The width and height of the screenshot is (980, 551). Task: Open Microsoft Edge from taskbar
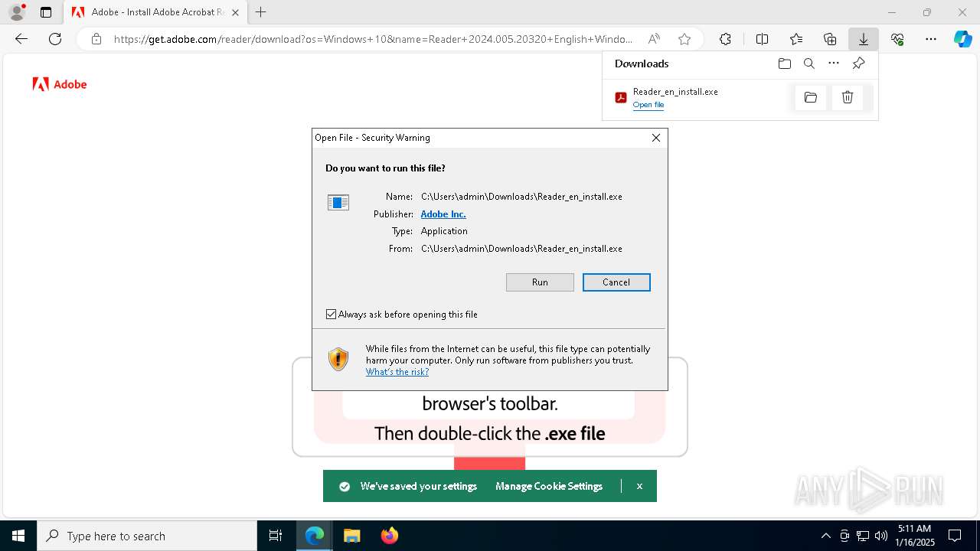pos(315,536)
